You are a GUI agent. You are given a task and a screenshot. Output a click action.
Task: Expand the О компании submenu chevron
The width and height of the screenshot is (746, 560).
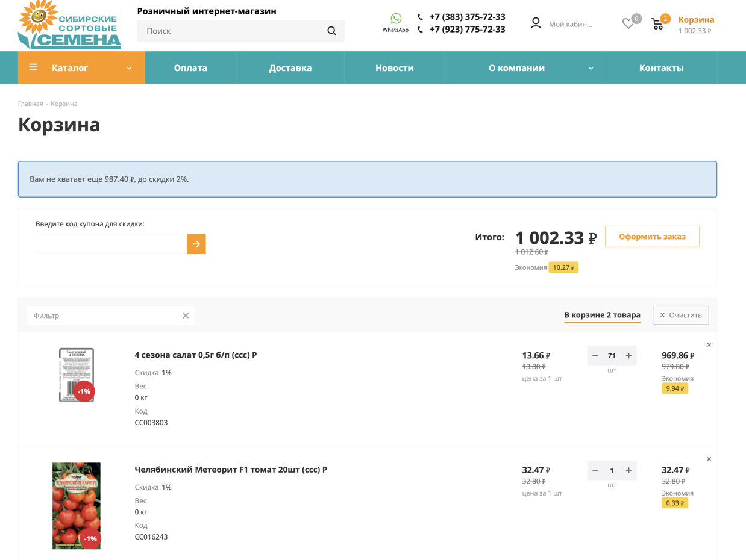pyautogui.click(x=591, y=68)
